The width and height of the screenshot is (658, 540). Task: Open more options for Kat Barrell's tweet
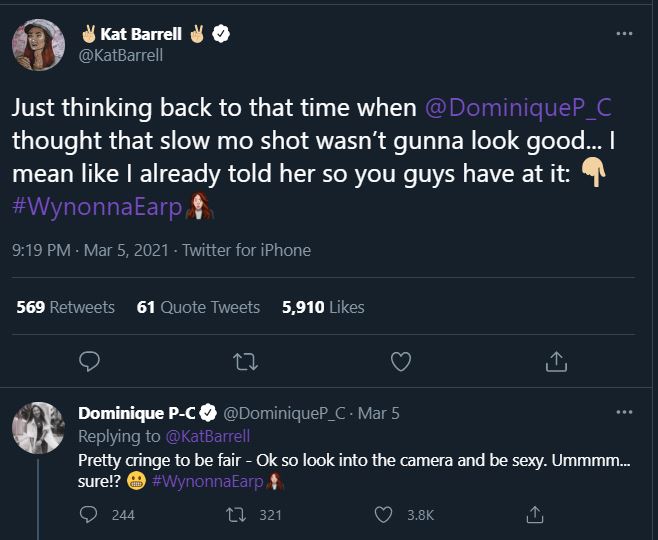(x=624, y=33)
